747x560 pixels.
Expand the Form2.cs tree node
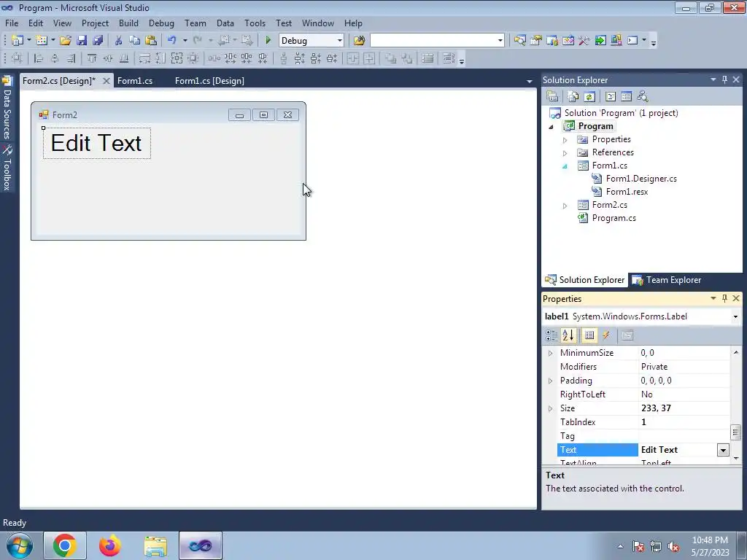pos(565,206)
